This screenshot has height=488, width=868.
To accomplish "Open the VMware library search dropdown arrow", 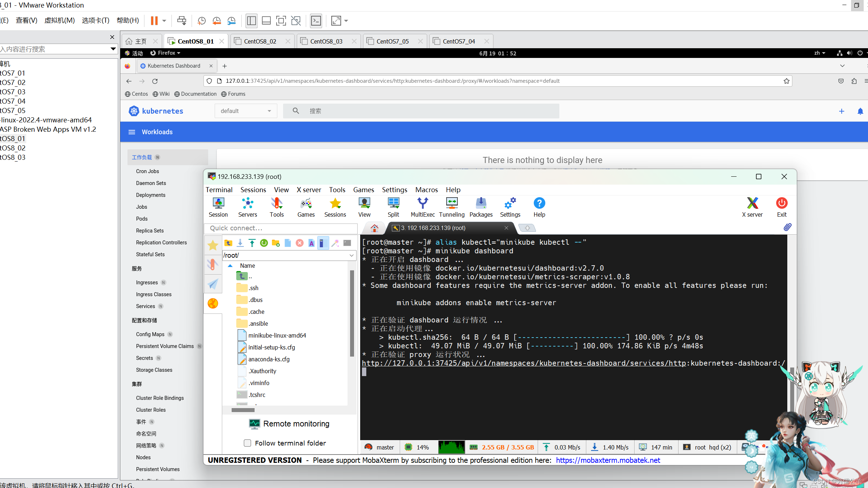I will coord(113,49).
